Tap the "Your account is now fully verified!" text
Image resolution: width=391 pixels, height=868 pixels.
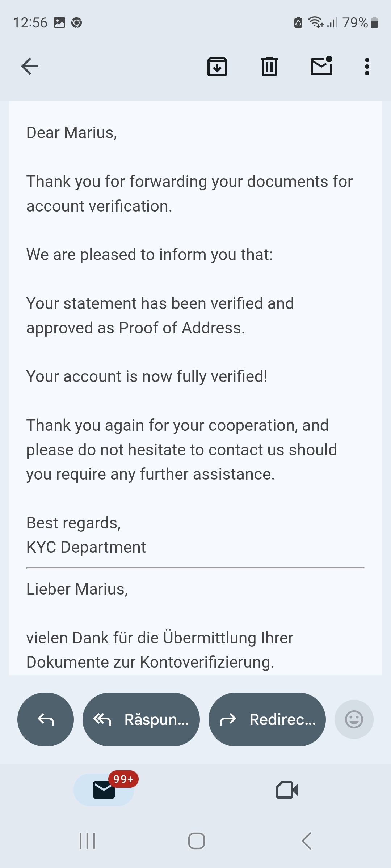point(147,376)
